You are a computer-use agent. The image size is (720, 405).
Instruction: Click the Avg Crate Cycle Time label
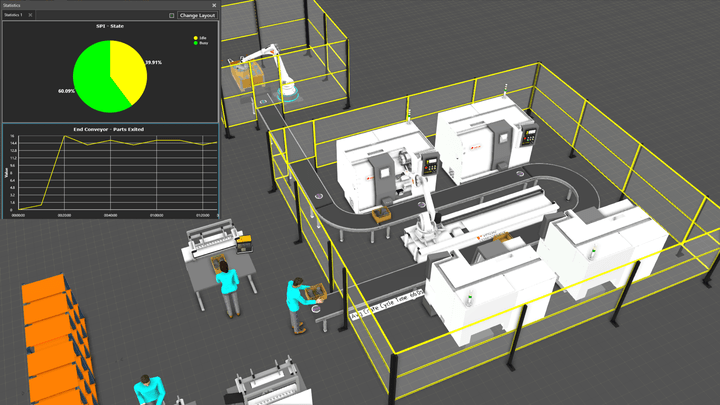point(387,304)
